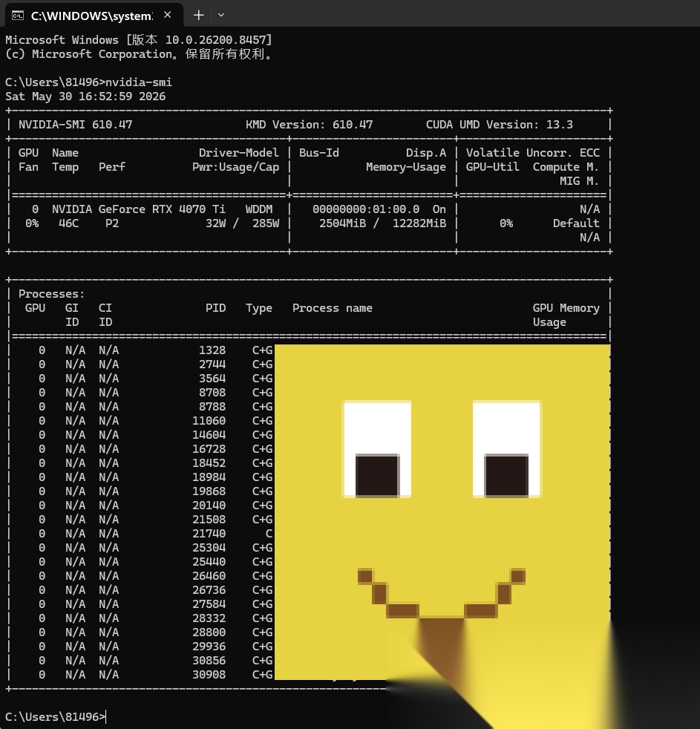Click PID 28332 in process list
This screenshot has width=700, height=729.
(209, 618)
